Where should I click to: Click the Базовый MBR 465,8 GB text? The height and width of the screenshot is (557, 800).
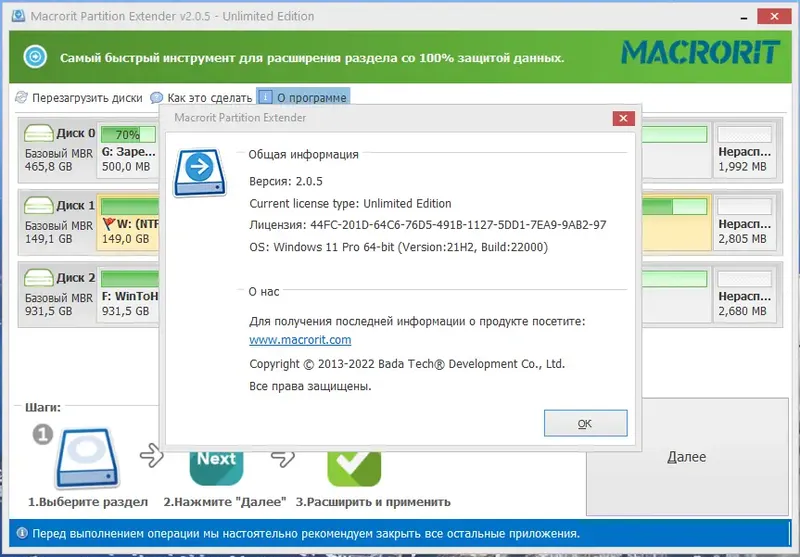(x=59, y=160)
